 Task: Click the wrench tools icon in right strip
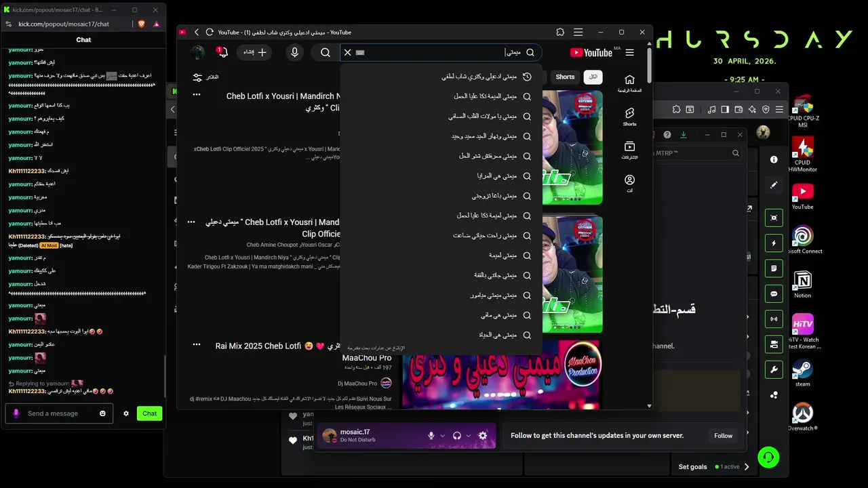coord(774,370)
